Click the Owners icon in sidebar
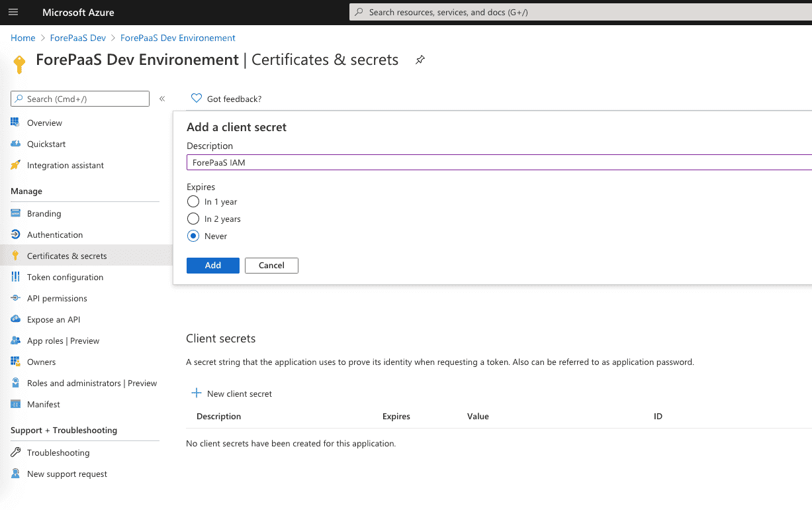Screen dimensions: 812x510 (x=15, y=362)
